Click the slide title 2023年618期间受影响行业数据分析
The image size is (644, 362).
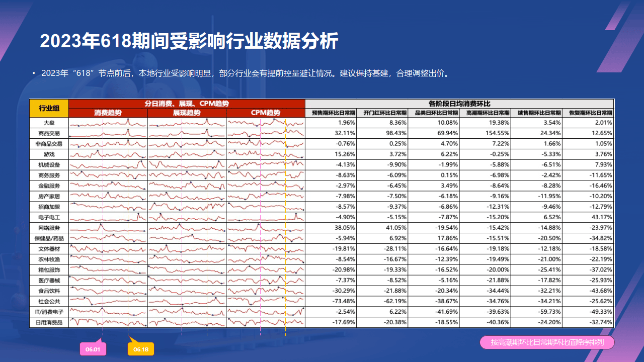pos(189,41)
